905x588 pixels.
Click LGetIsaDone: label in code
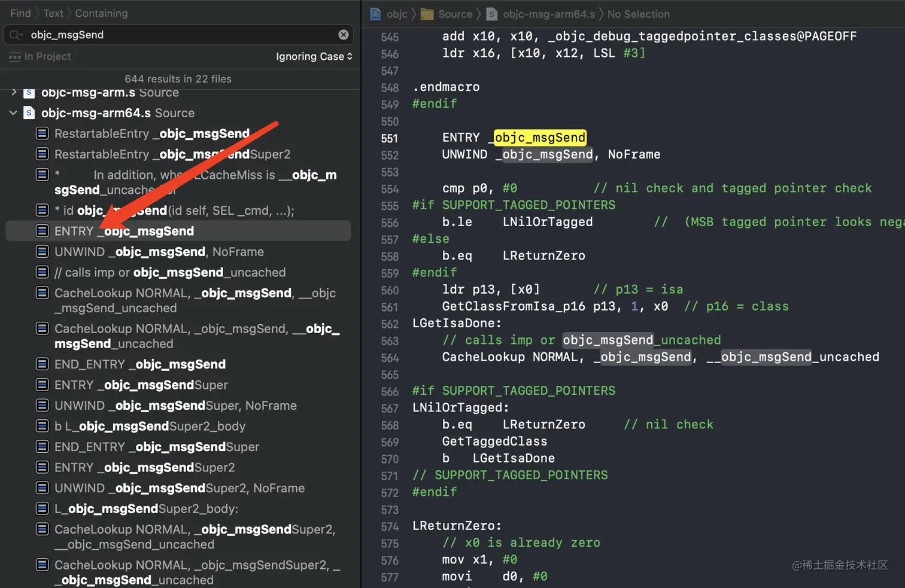point(457,323)
